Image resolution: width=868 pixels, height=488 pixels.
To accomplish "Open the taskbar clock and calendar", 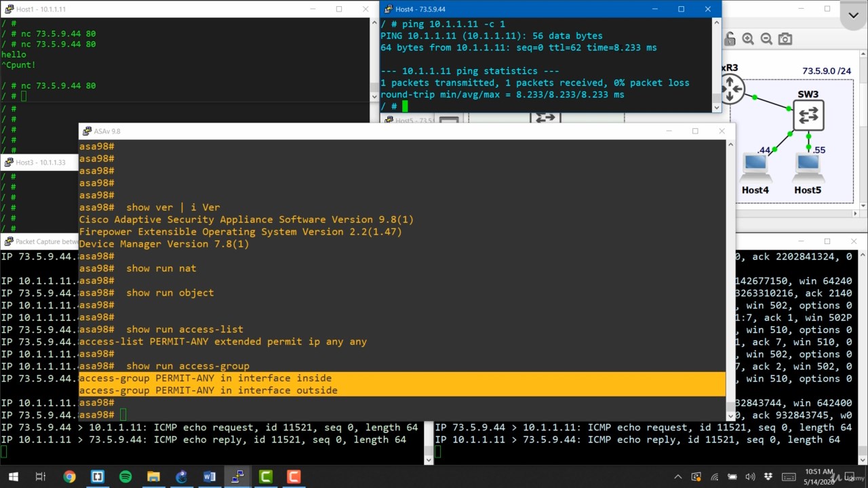I will click(819, 476).
